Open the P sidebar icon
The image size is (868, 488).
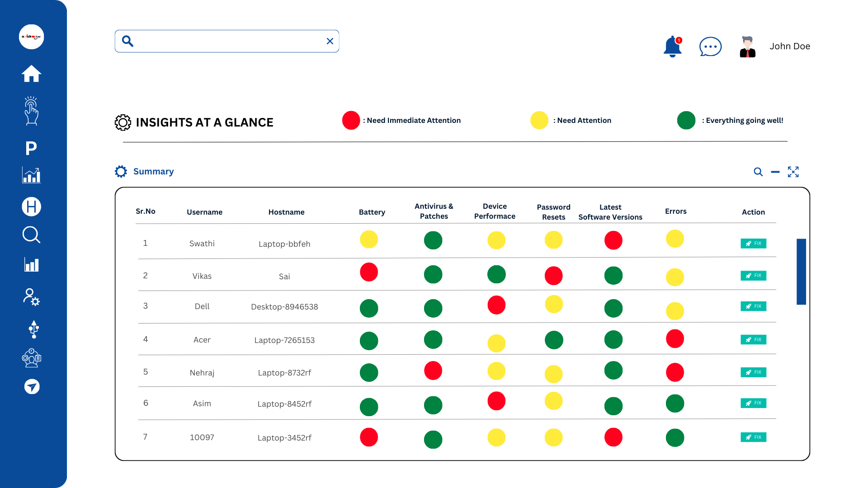click(31, 148)
